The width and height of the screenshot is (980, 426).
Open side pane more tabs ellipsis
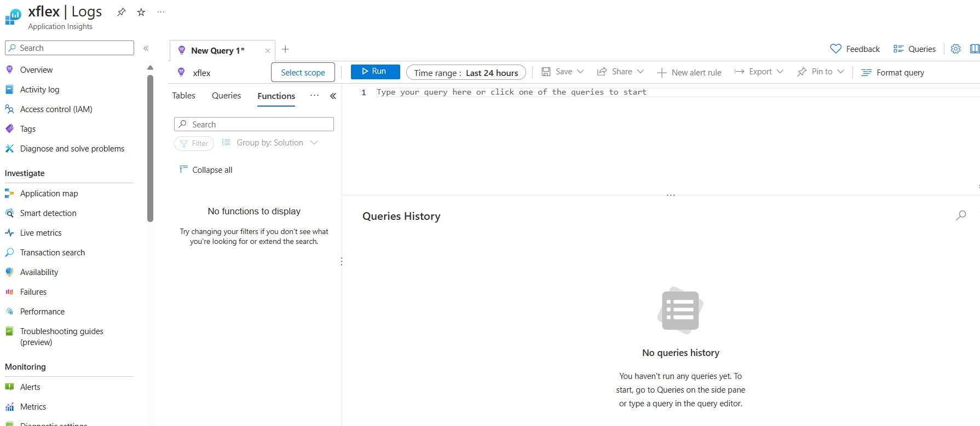[314, 95]
